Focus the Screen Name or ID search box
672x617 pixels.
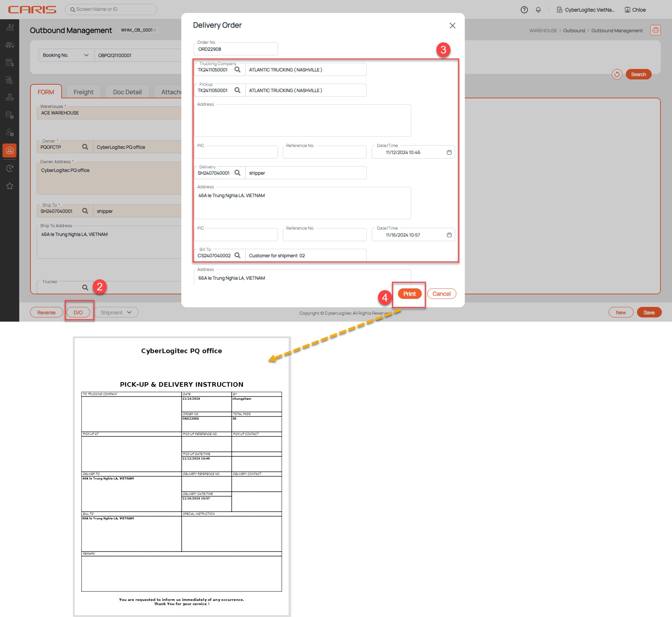111,9
